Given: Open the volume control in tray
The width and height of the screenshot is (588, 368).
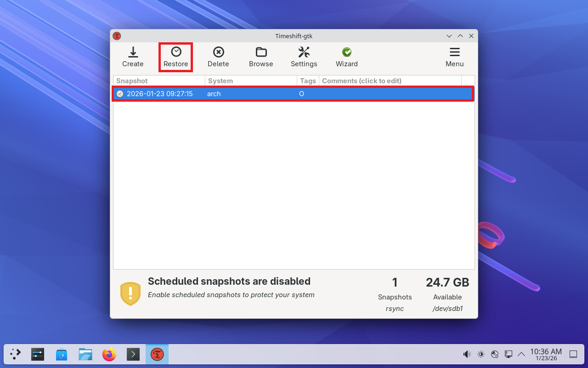Looking at the screenshot, I should [x=467, y=354].
